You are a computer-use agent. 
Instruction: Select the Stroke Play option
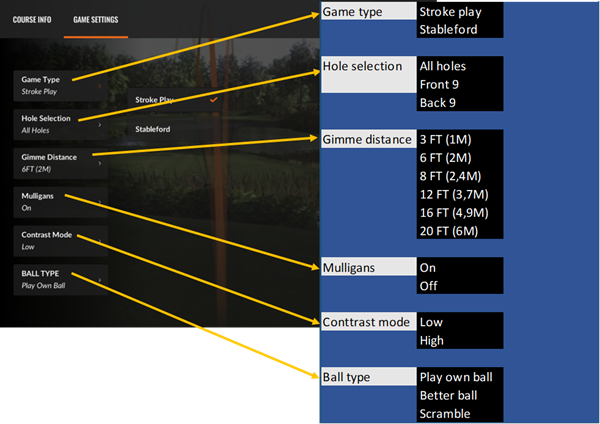click(x=154, y=100)
